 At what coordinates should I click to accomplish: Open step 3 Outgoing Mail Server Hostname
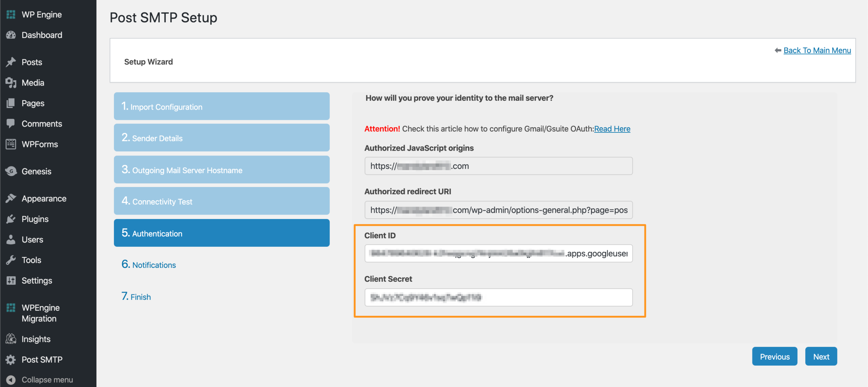pyautogui.click(x=221, y=170)
